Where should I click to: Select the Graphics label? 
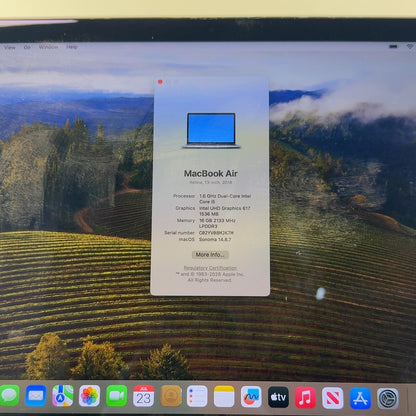click(x=185, y=208)
